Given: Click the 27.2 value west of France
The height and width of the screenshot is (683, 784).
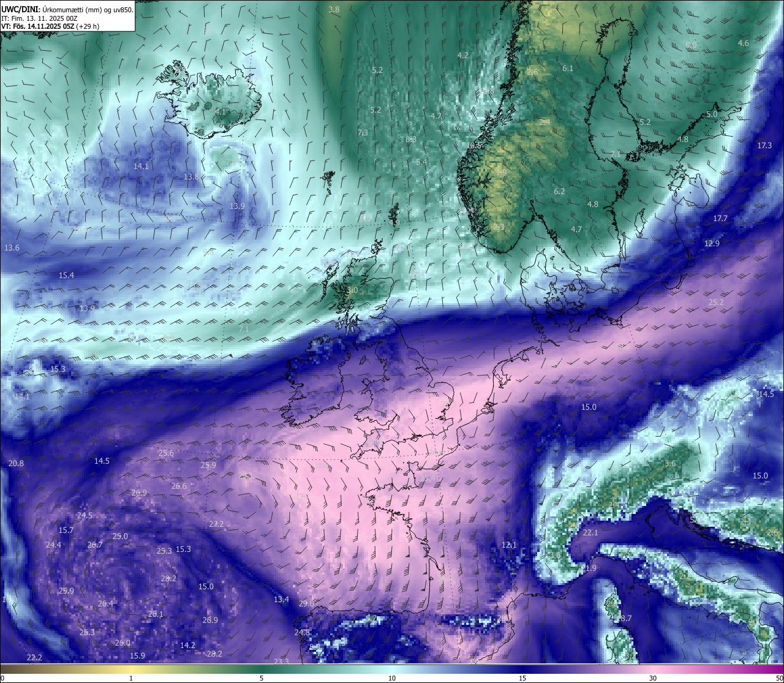Looking at the screenshot, I should (216, 524).
